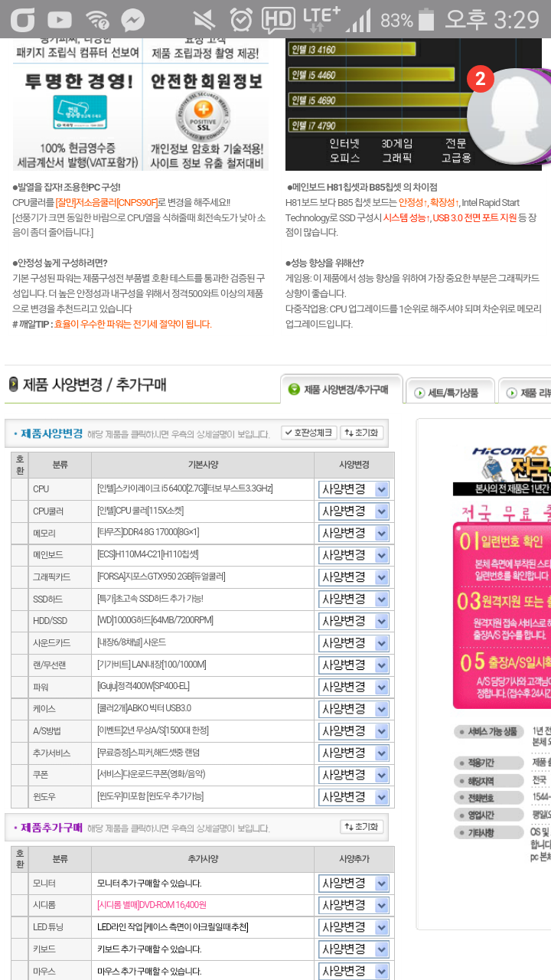Open the 윈도우 사양변경 dropdown
The height and width of the screenshot is (980, 551).
click(x=354, y=797)
